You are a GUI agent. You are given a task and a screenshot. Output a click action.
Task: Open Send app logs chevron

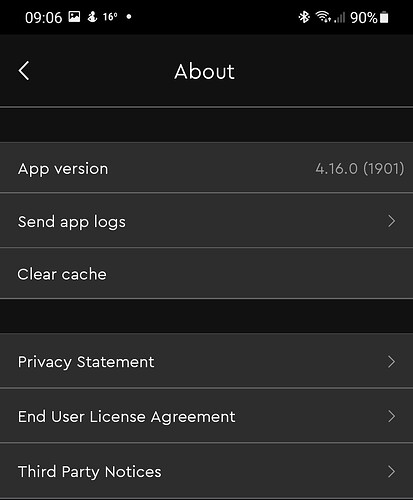click(x=392, y=221)
